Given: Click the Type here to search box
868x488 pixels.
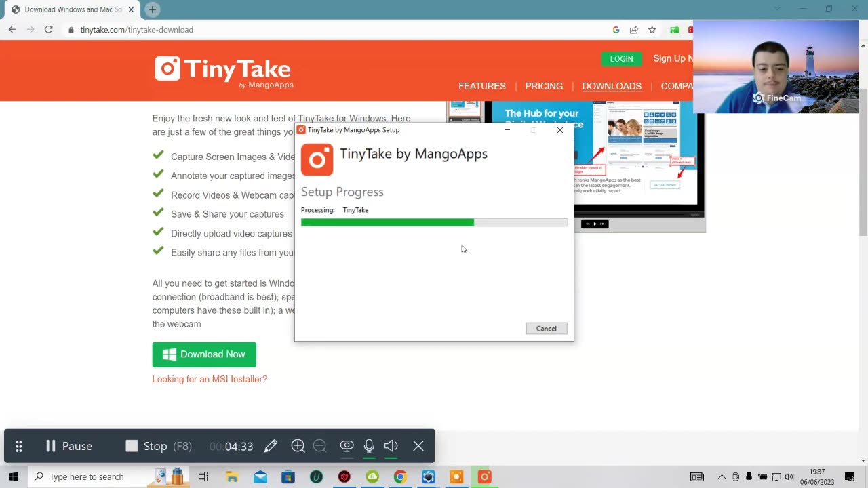Looking at the screenshot, I should [x=108, y=476].
